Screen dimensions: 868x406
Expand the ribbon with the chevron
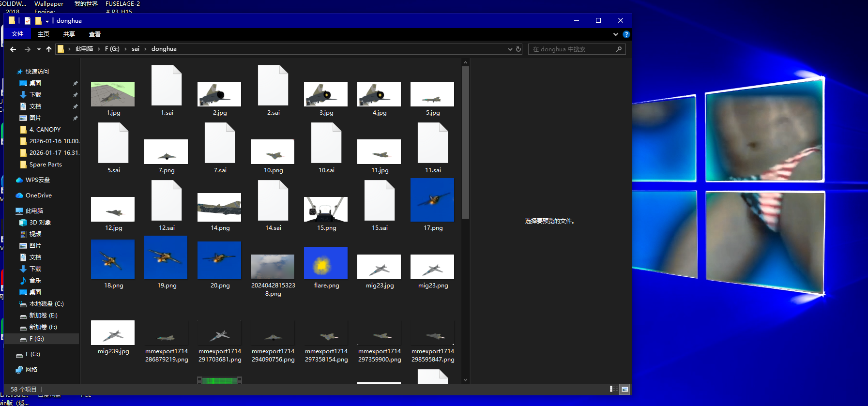click(615, 34)
